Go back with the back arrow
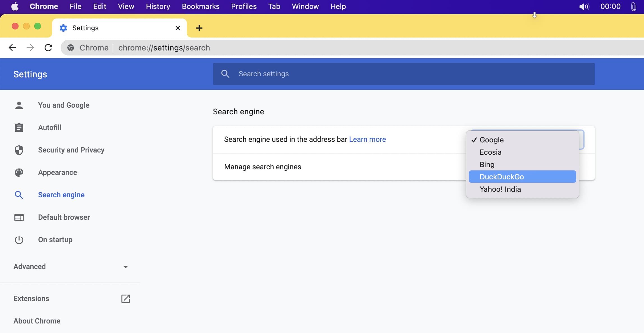 [x=12, y=48]
